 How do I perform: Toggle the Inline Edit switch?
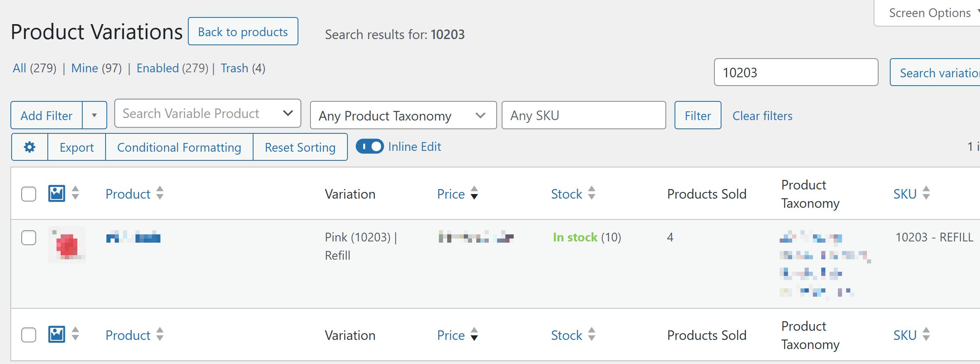coord(369,147)
